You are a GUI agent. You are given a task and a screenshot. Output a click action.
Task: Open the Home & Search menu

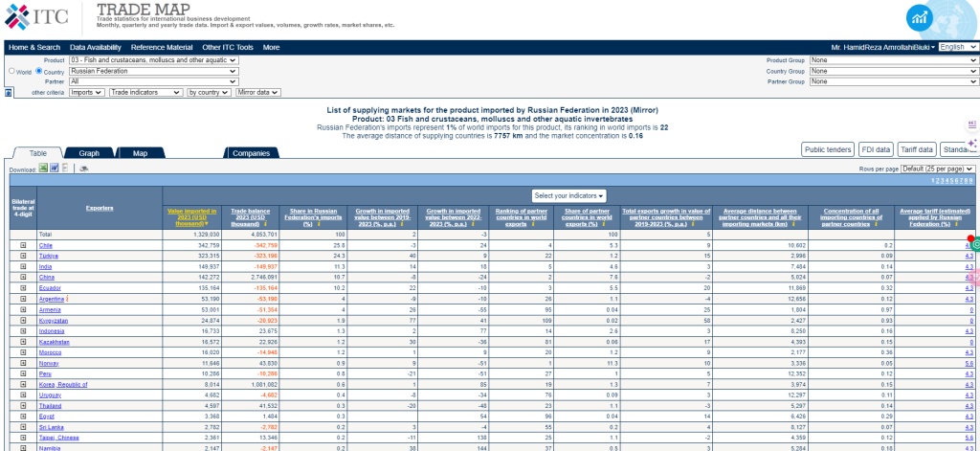pyautogui.click(x=34, y=48)
